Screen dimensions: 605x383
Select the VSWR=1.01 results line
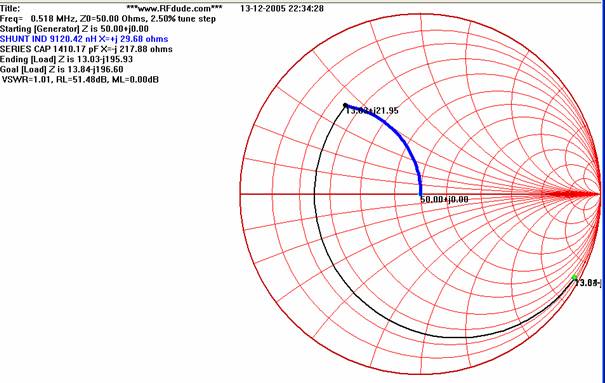(x=80, y=79)
